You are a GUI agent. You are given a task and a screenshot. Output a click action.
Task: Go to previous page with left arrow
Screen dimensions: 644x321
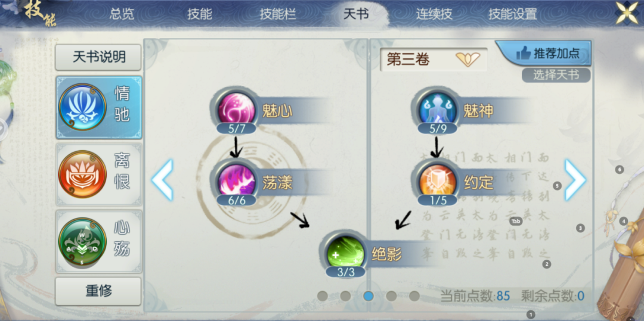tap(162, 180)
